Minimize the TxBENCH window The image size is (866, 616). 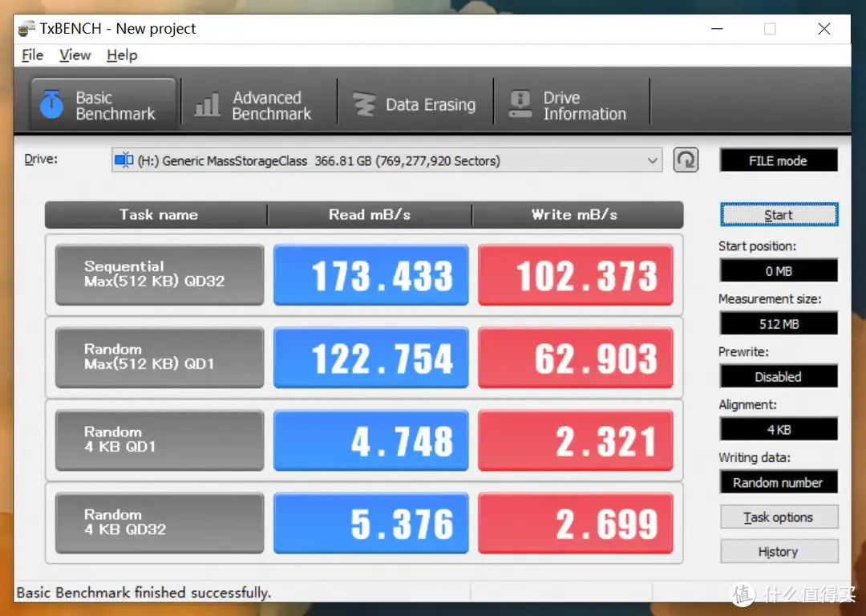717,29
